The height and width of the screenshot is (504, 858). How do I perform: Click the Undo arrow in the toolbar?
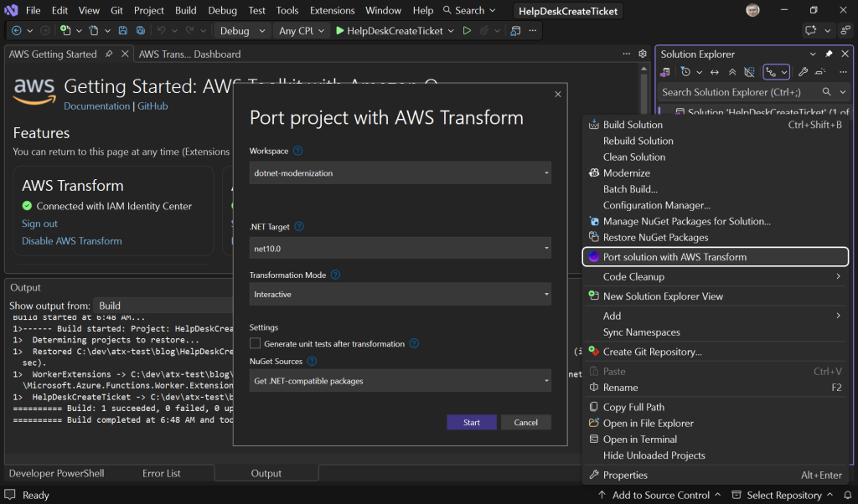point(162,31)
